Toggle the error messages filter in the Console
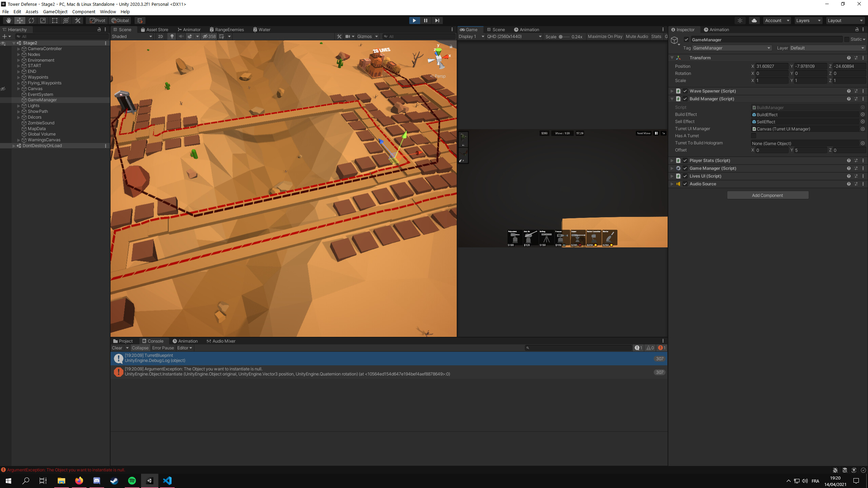The width and height of the screenshot is (868, 488). coord(661,348)
